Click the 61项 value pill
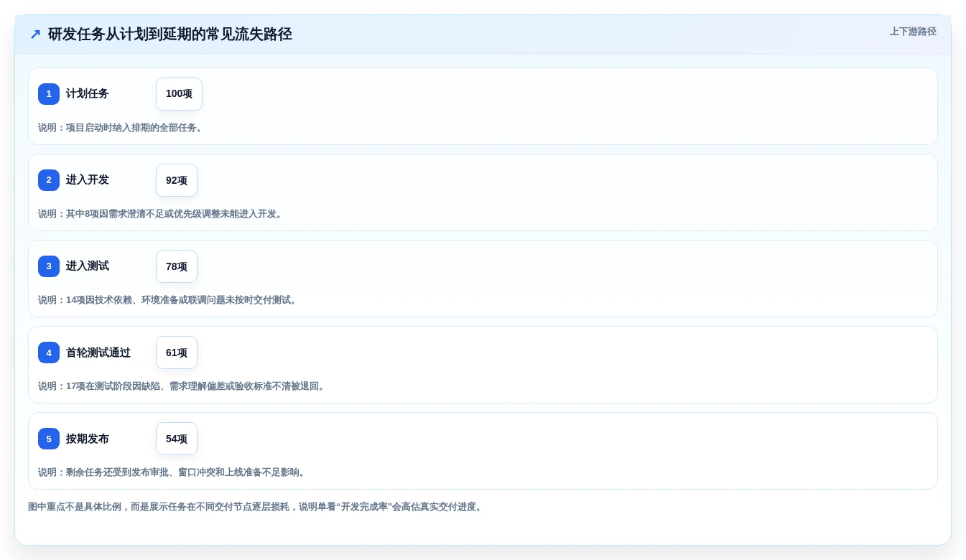Viewport: 966px width, 560px height. 177,353
